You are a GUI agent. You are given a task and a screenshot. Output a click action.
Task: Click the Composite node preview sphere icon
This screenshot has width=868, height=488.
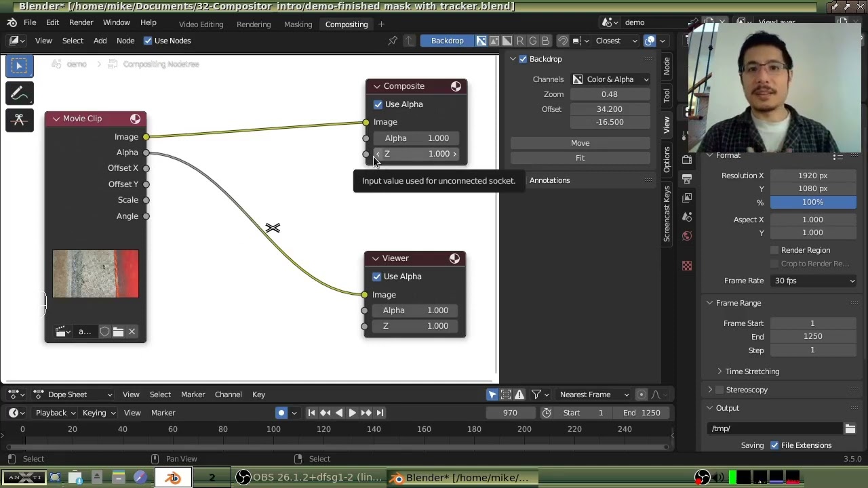[456, 86]
